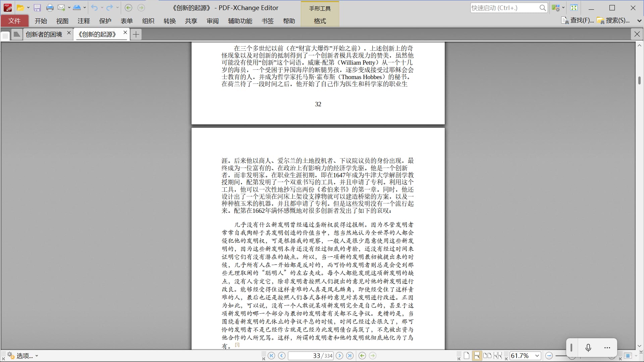Jump to first page icon
Image resolution: width=644 pixels, height=362 pixels.
tap(271, 356)
